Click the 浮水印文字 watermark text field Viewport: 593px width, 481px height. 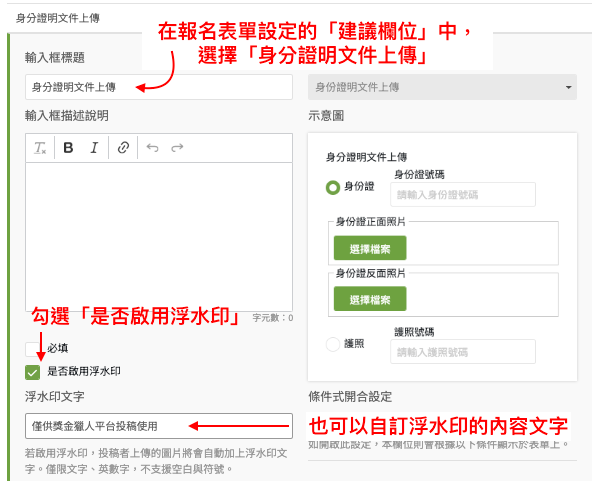[159, 426]
